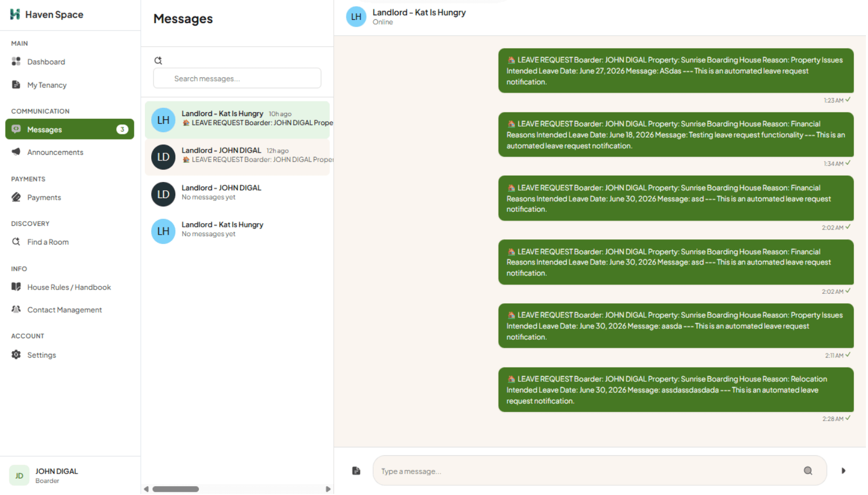Click the scroll left arrow in message list
This screenshot has height=495, width=868.
click(146, 489)
